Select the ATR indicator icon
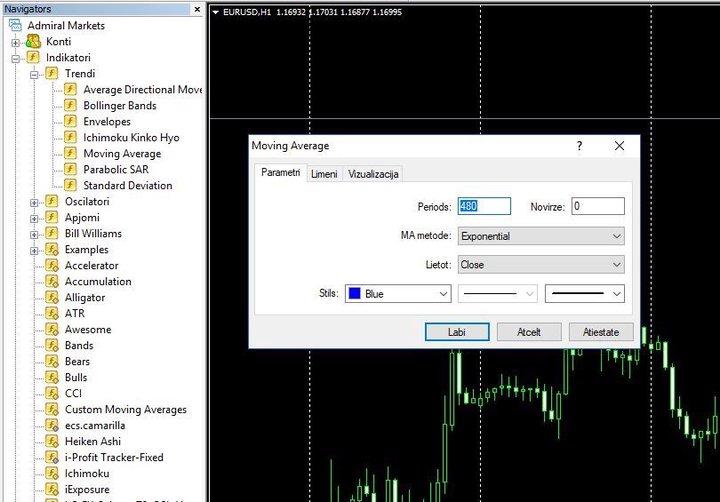The width and height of the screenshot is (720, 502). click(x=52, y=314)
